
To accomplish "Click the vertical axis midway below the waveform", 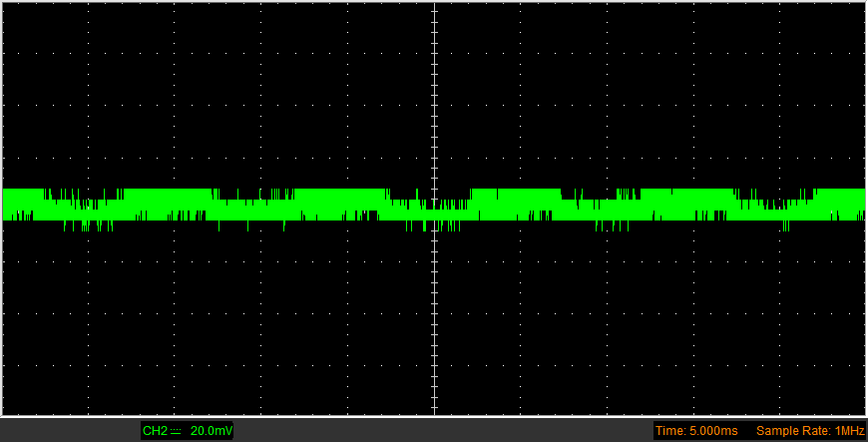I will [434, 317].
